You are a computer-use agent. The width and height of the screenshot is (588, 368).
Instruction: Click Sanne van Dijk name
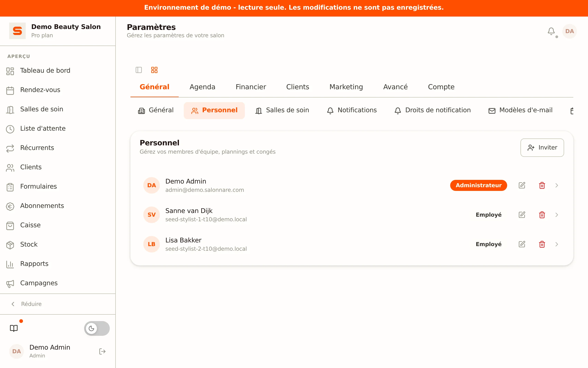coord(189,211)
